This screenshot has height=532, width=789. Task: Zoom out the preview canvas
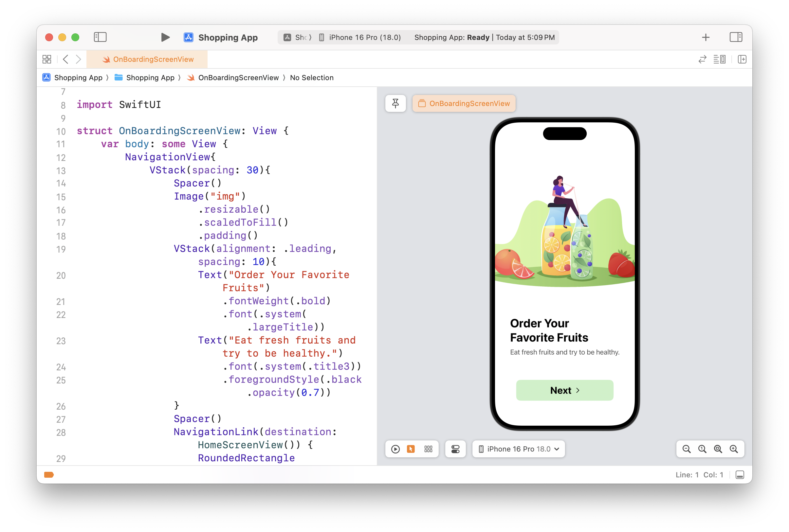coord(687,449)
